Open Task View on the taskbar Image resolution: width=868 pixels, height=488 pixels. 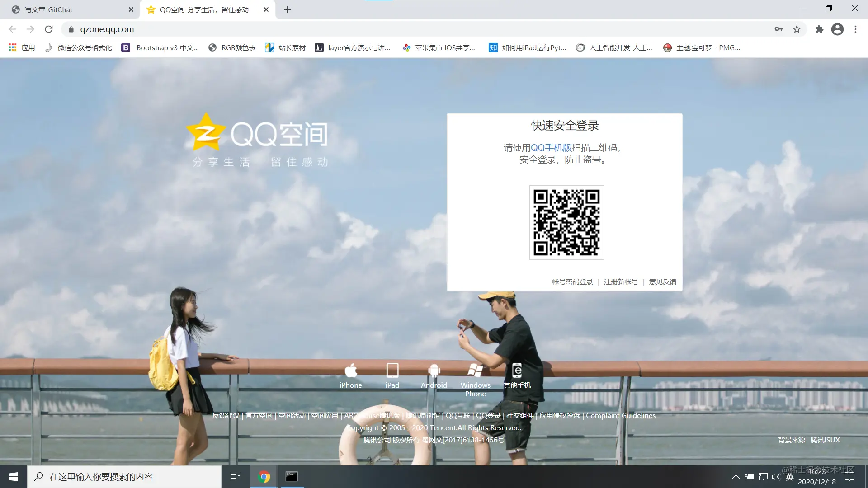(235, 477)
